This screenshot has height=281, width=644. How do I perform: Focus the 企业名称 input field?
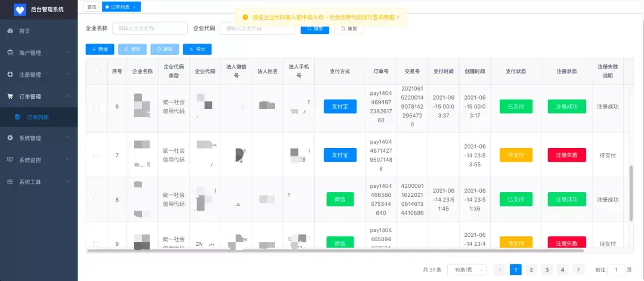tap(150, 29)
